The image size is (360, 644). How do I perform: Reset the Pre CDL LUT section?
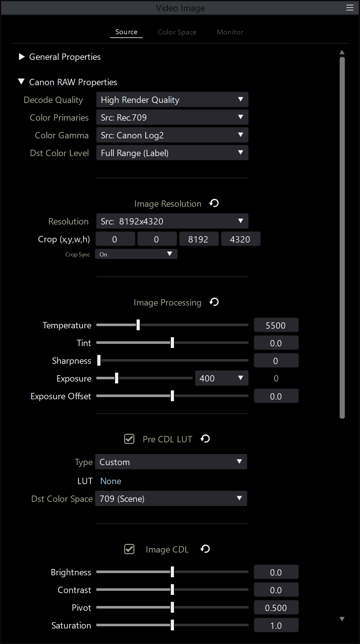pos(205,439)
